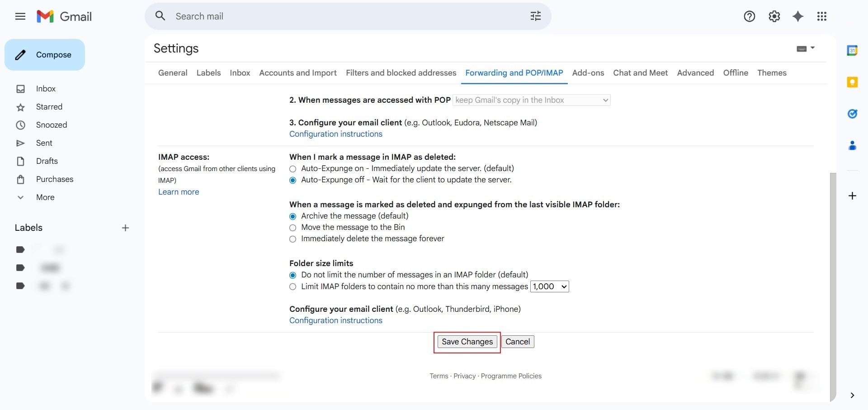The height and width of the screenshot is (410, 868).
Task: Select Auto-Expunge on radio option
Action: pyautogui.click(x=293, y=169)
